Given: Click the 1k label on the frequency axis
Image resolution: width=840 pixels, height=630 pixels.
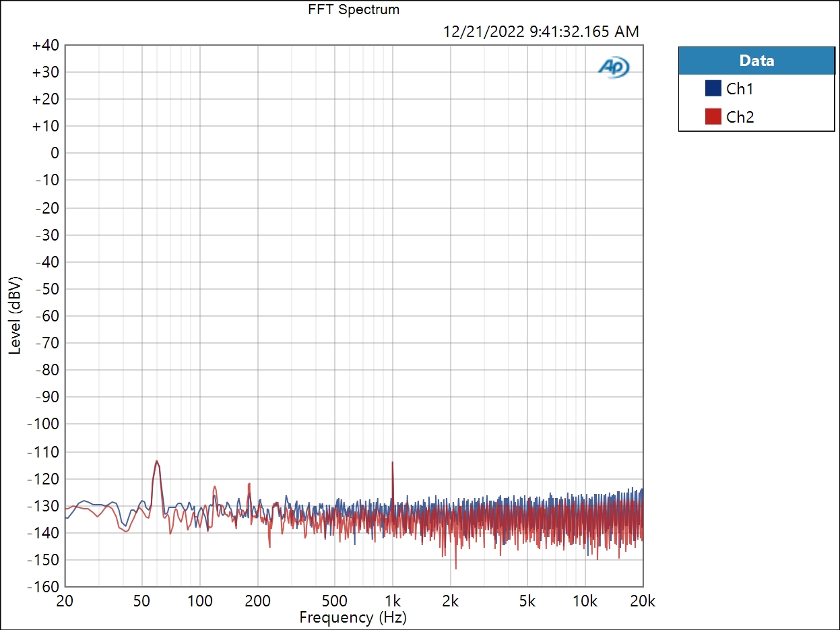Looking at the screenshot, I should pyautogui.click(x=393, y=602).
